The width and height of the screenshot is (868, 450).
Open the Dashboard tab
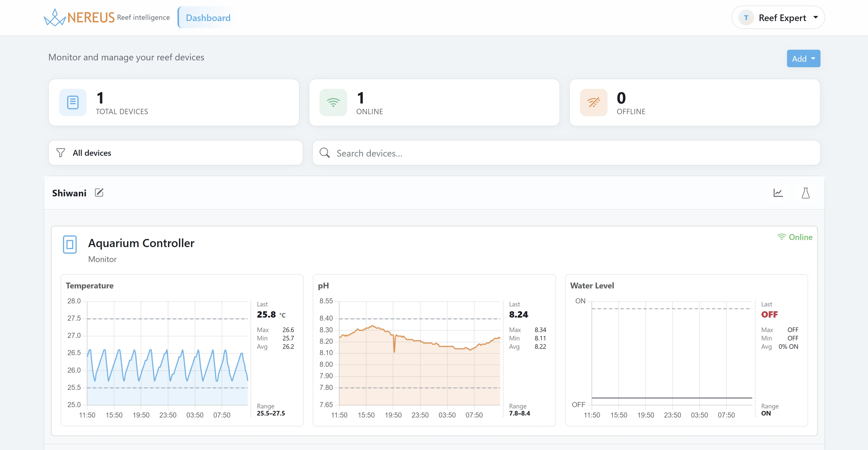point(208,18)
